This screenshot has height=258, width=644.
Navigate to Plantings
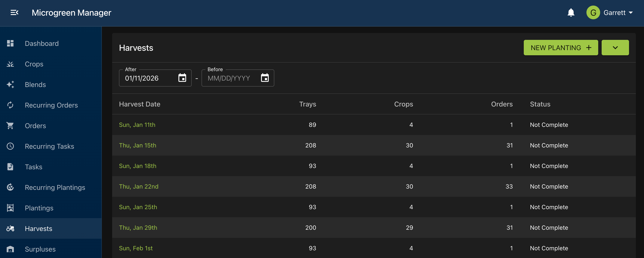coord(51,208)
